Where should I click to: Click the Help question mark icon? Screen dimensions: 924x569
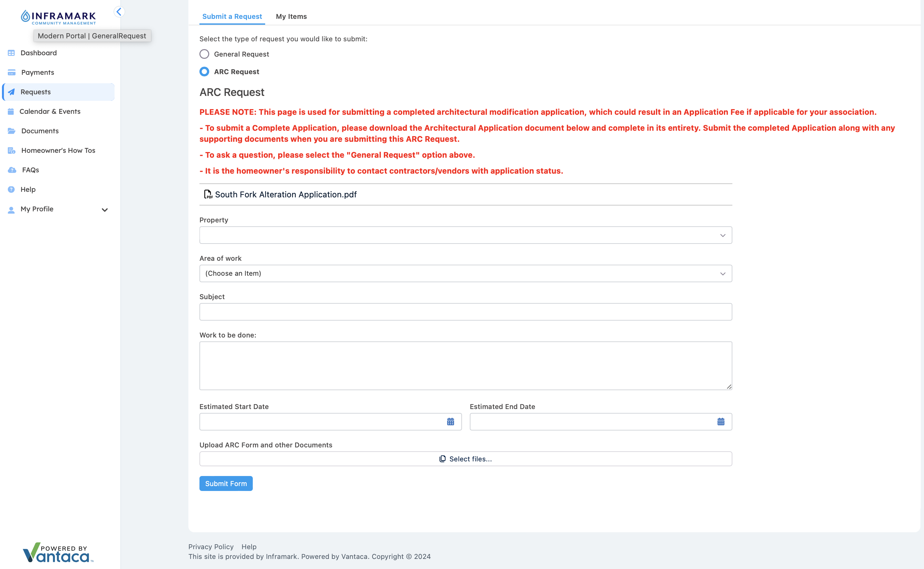pos(11,190)
